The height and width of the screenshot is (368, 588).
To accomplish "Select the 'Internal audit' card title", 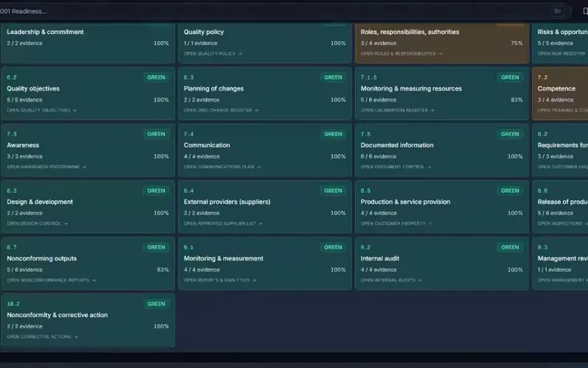I will tap(380, 259).
